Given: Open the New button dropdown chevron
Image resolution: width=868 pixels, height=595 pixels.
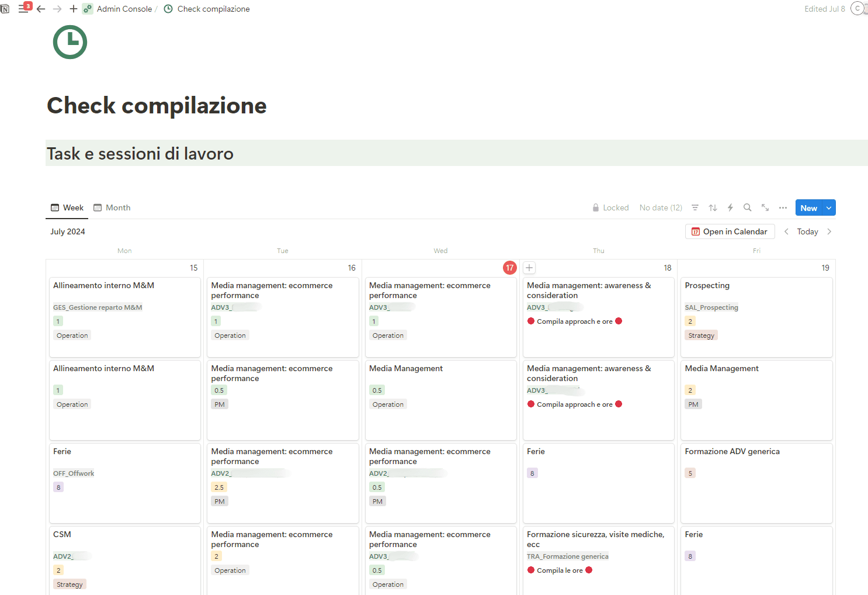Looking at the screenshot, I should tap(828, 207).
